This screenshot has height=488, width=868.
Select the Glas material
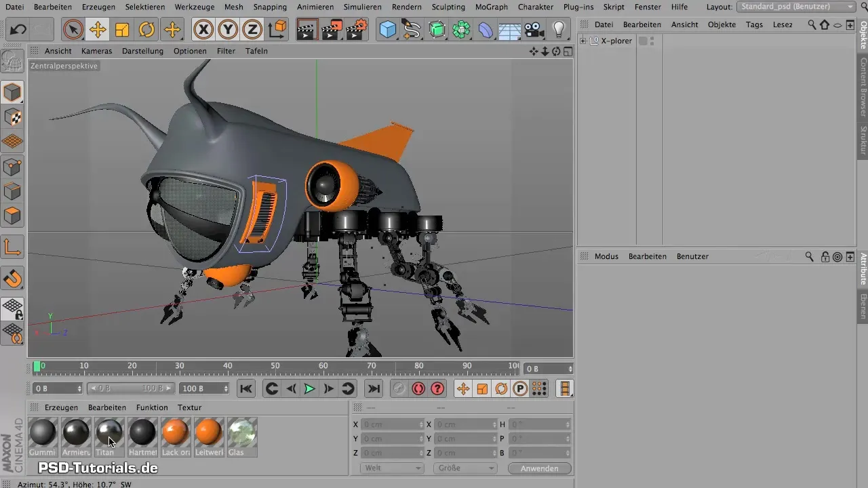tap(242, 436)
